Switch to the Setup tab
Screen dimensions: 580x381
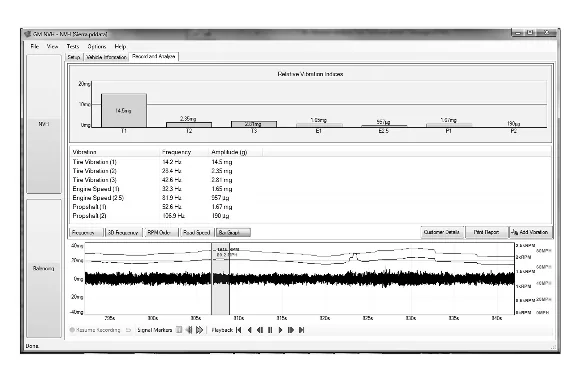[x=74, y=57]
